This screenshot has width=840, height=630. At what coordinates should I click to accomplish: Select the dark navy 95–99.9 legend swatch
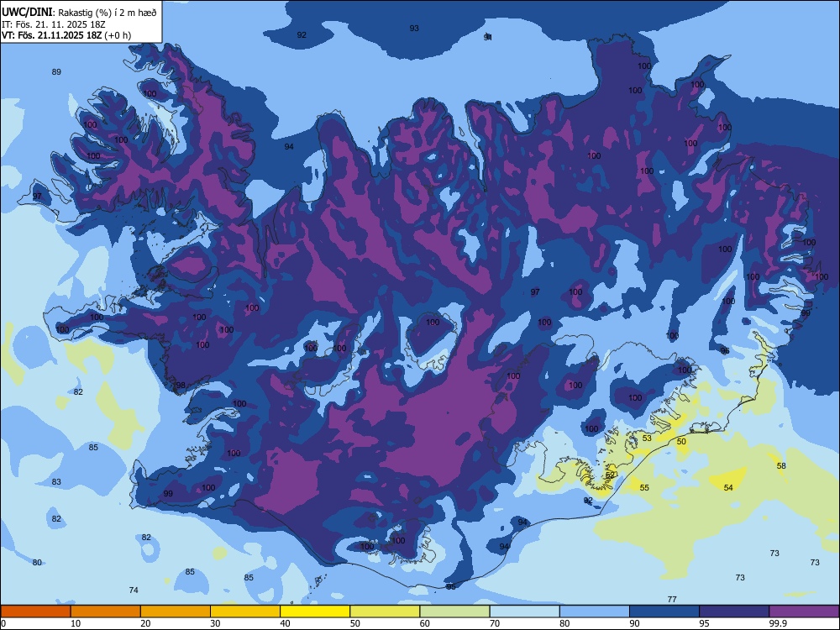coord(734,612)
